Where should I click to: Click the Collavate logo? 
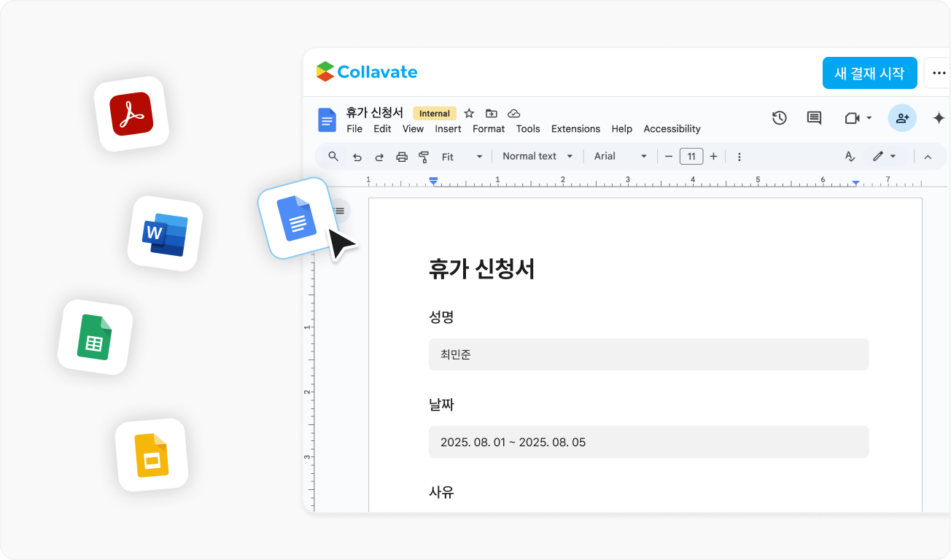(367, 71)
